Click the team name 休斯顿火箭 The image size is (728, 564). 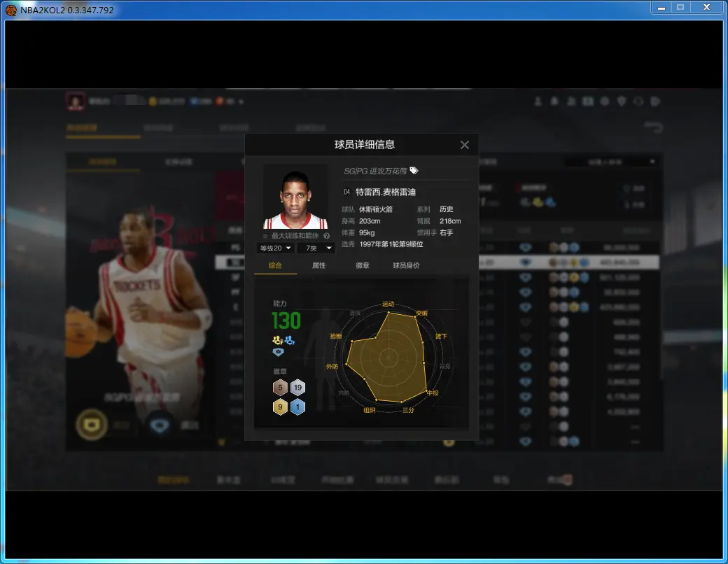[376, 209]
